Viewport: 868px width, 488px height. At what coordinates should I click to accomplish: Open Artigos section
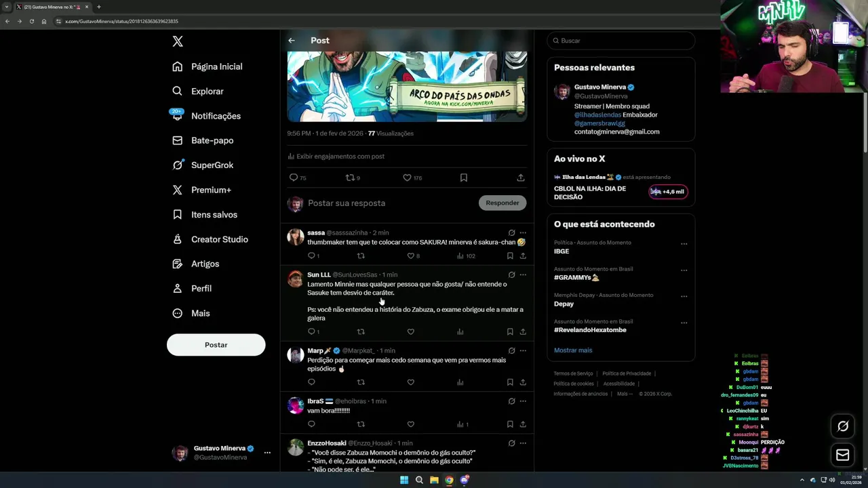(x=197, y=264)
